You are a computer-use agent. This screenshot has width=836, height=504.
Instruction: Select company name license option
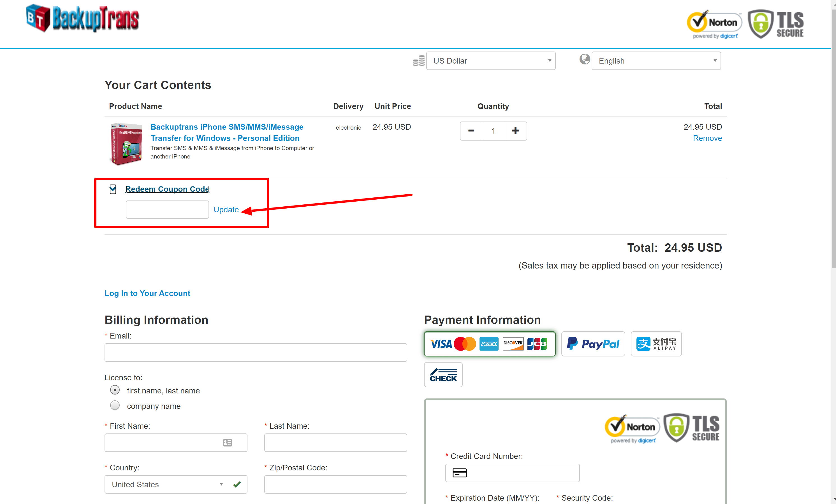pos(115,405)
